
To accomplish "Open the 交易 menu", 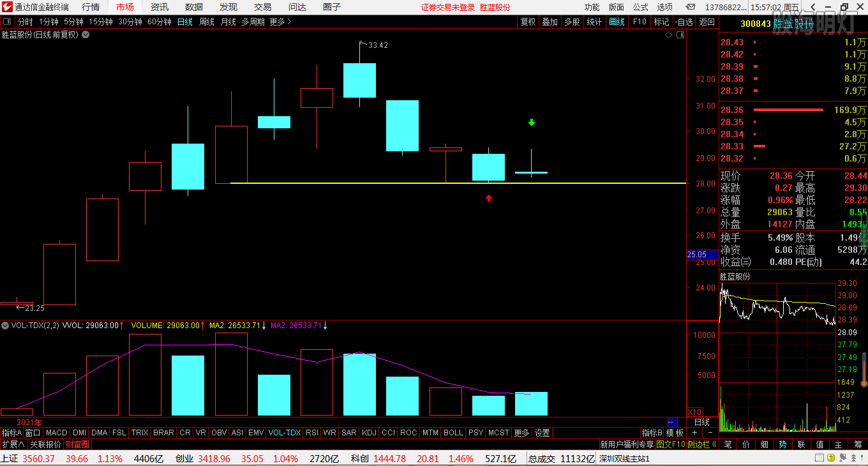I will coord(263,7).
